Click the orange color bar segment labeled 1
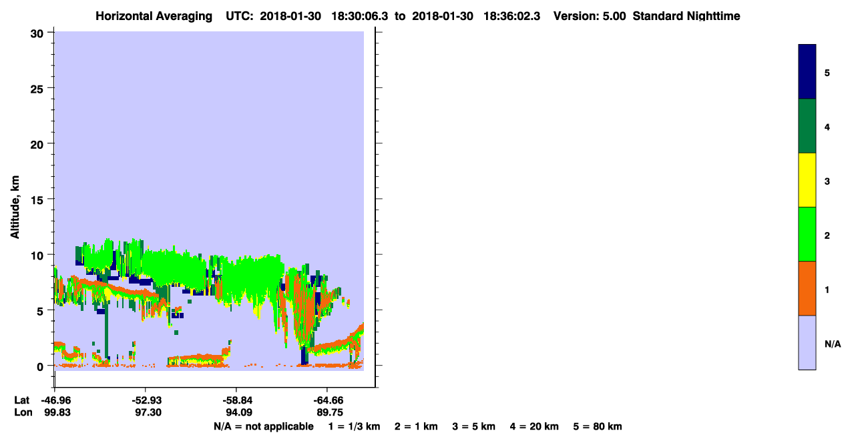Viewport: 868px width, 445px height. coord(807,288)
